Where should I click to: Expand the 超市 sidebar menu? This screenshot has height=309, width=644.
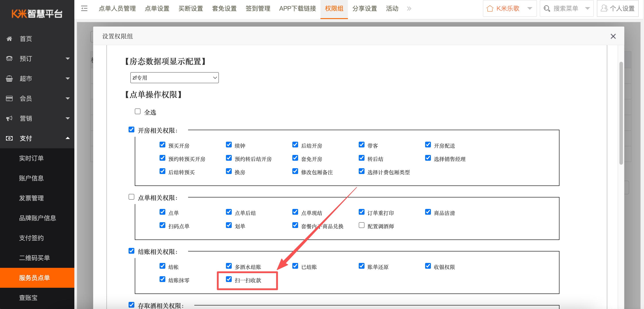tap(67, 79)
